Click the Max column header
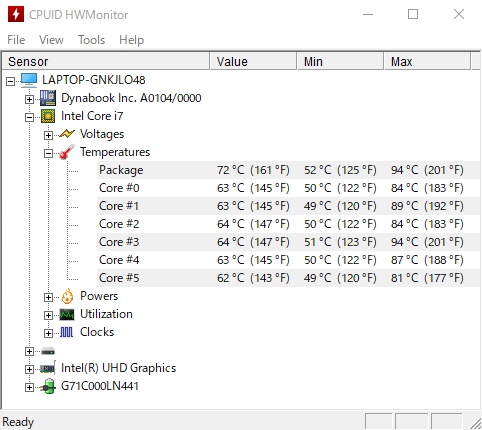This screenshot has width=482, height=430. point(428,62)
